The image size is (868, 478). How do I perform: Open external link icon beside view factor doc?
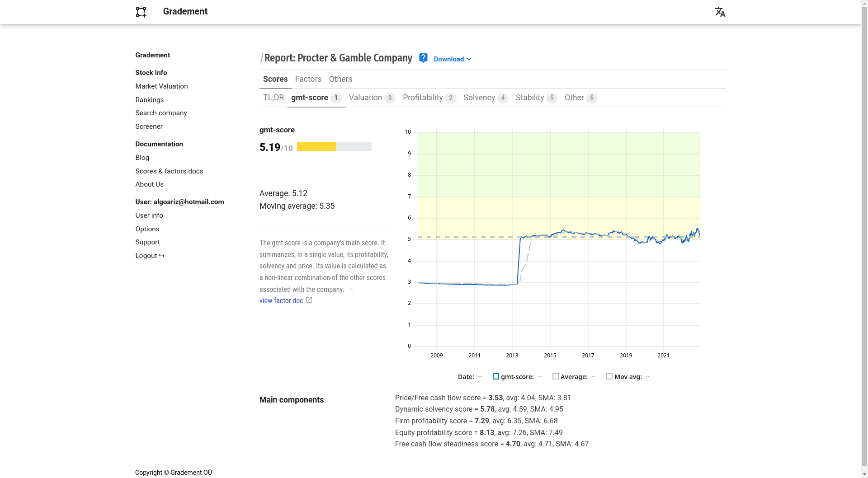309,300
